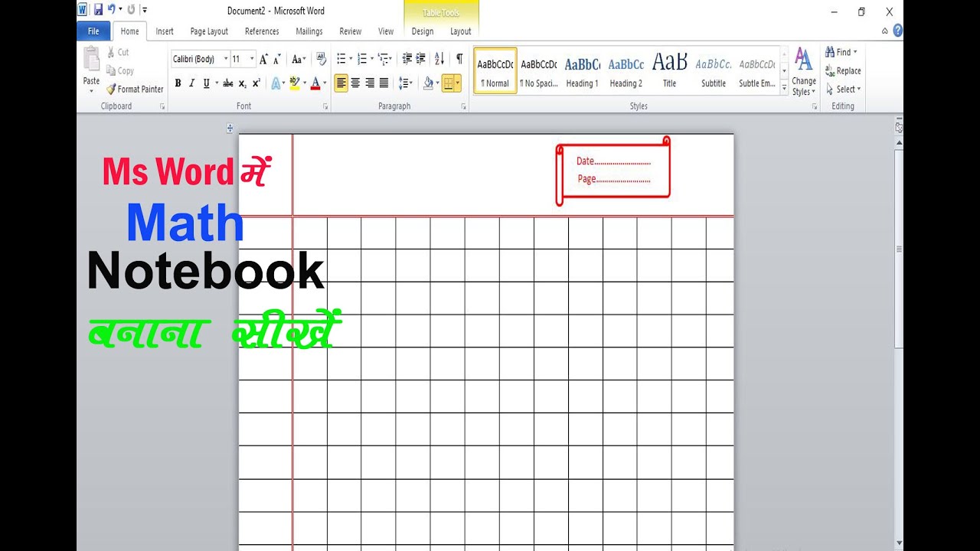The width and height of the screenshot is (980, 551).
Task: Apply subscript formatting
Action: (x=242, y=83)
